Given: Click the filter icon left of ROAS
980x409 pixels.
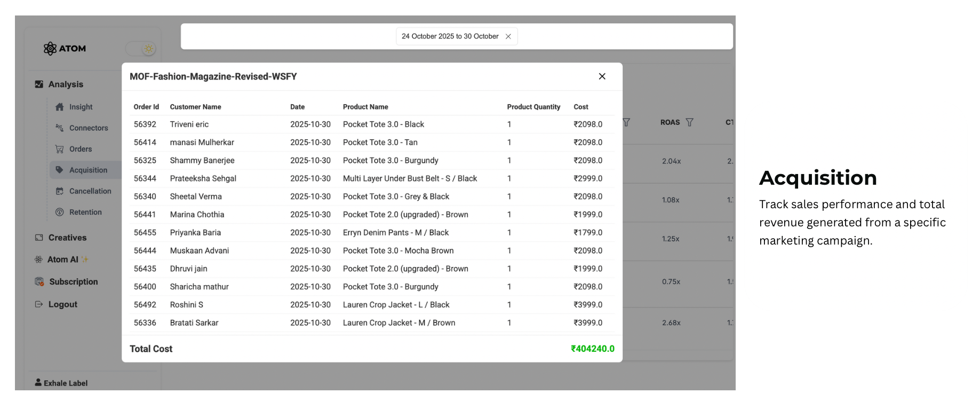Looking at the screenshot, I should pos(626,122).
